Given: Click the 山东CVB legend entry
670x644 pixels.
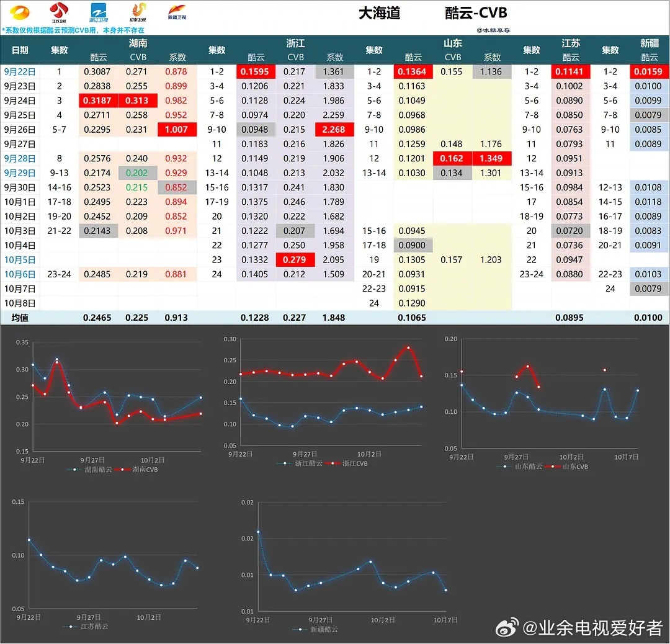Looking at the screenshot, I should pos(568,466).
